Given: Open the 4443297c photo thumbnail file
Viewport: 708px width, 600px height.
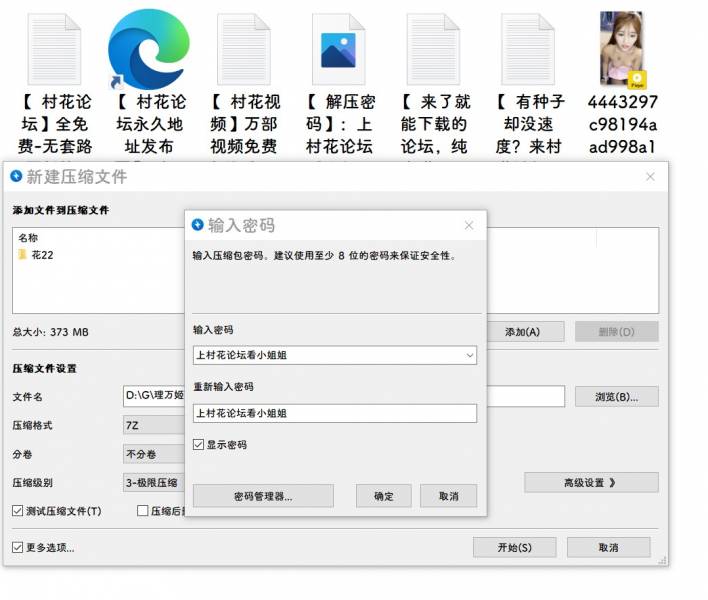Looking at the screenshot, I should click(622, 50).
